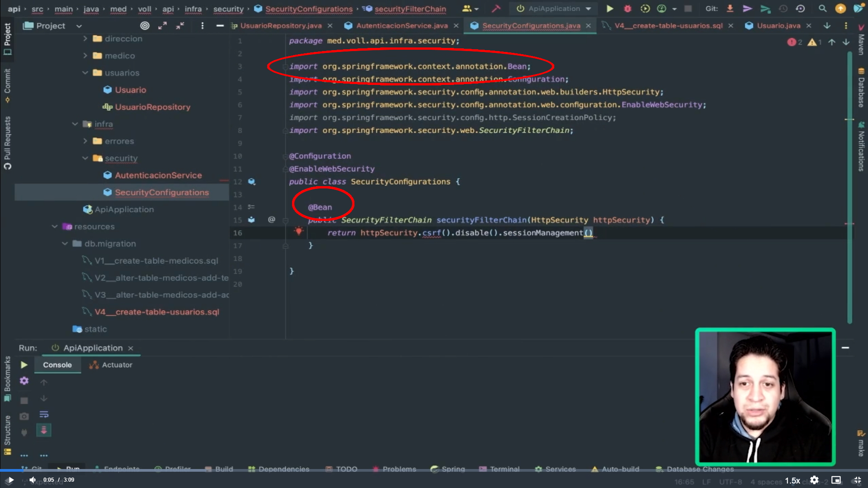
Task: Expand the errores folder
Action: tap(85, 141)
